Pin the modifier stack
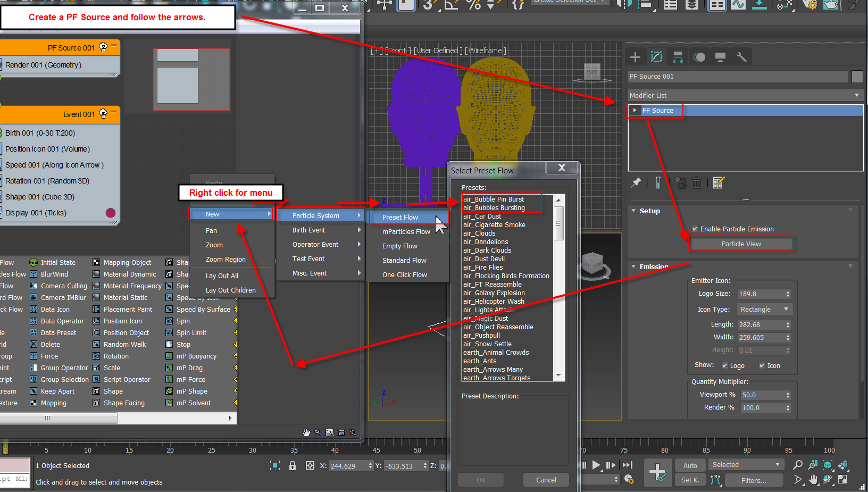The height and width of the screenshot is (492, 868). (x=636, y=182)
